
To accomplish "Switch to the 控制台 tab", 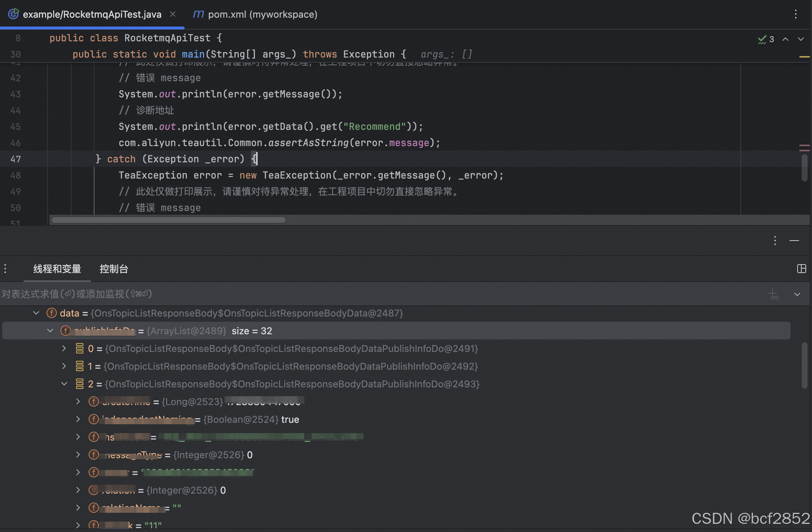I will [114, 269].
